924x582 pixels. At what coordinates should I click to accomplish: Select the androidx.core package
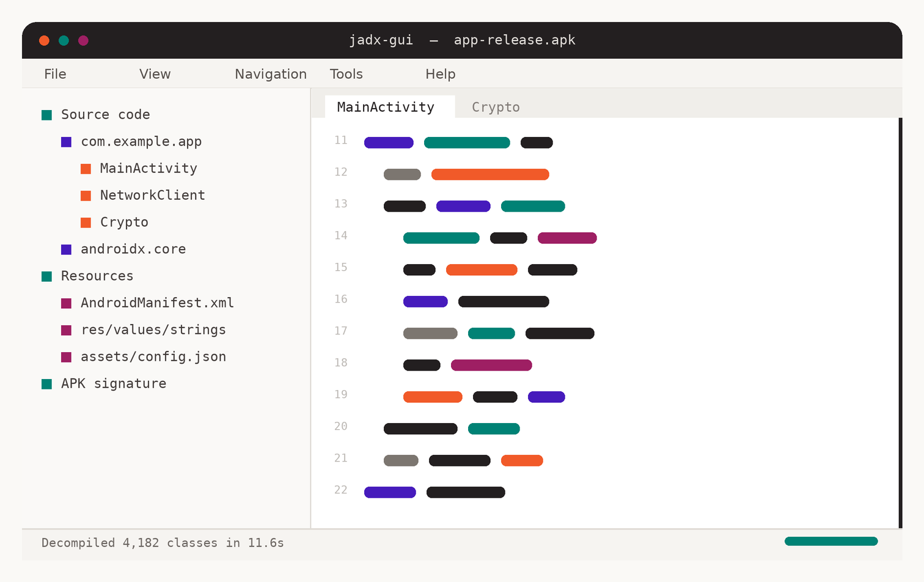[x=133, y=249]
